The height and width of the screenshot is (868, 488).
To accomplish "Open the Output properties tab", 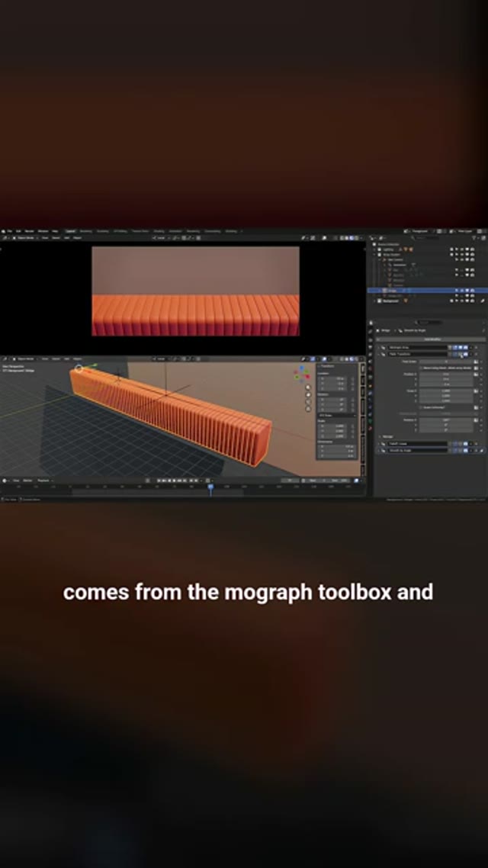I will tap(370, 348).
